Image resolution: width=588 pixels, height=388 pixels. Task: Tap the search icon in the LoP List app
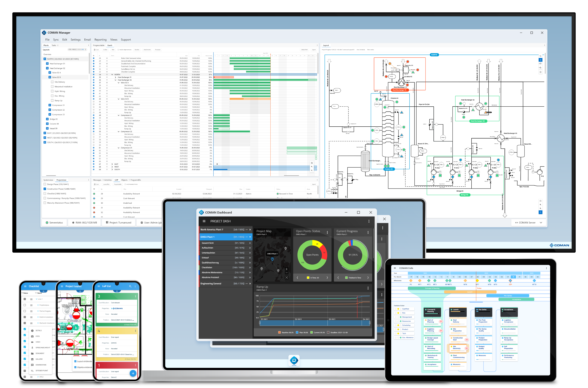pyautogui.click(x=130, y=286)
